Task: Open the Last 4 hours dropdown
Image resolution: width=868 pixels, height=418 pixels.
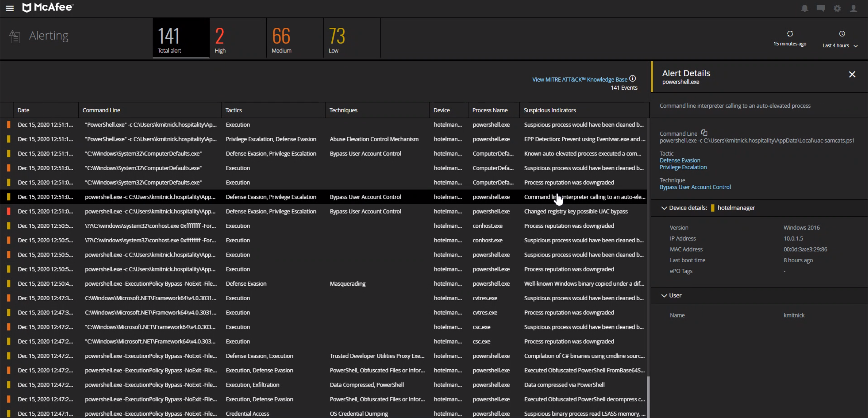Action: 840,45
